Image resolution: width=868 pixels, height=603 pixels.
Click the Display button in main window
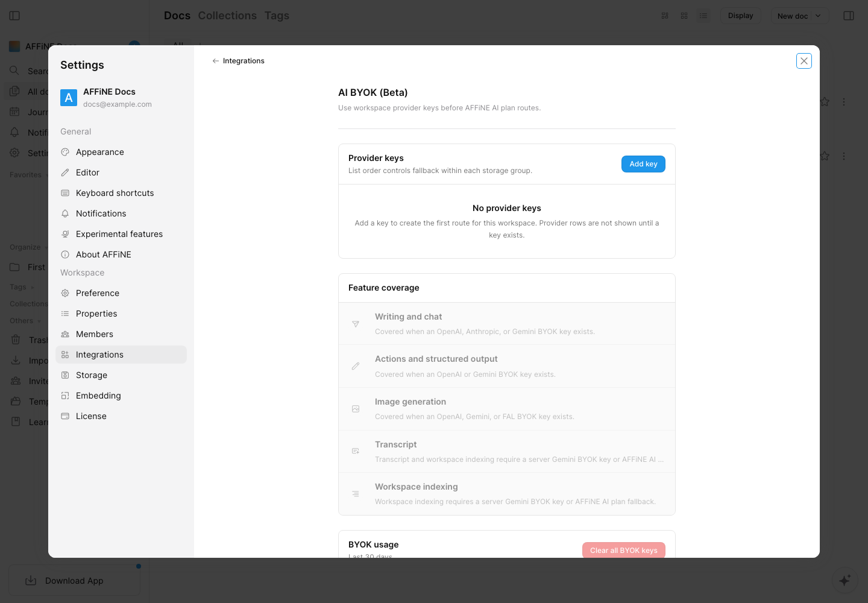pyautogui.click(x=740, y=16)
